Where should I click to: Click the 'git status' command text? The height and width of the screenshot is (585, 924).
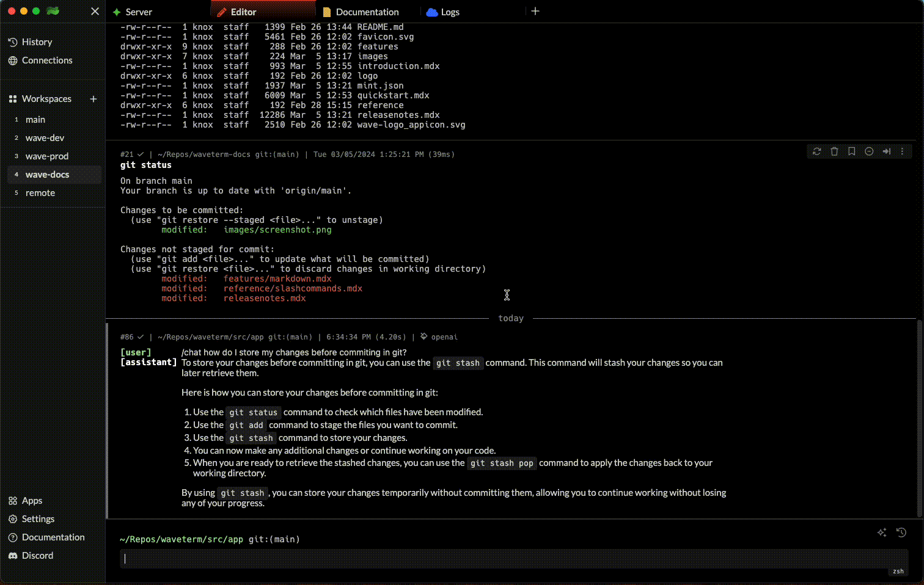[146, 165]
